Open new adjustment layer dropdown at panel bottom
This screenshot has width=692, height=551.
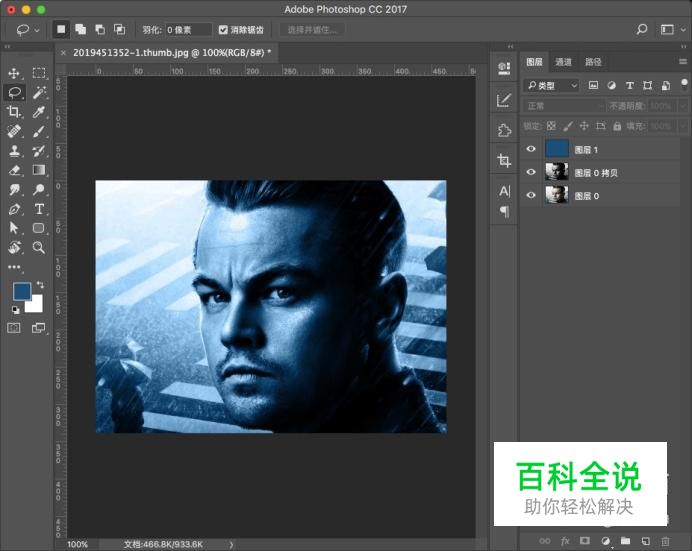(606, 541)
